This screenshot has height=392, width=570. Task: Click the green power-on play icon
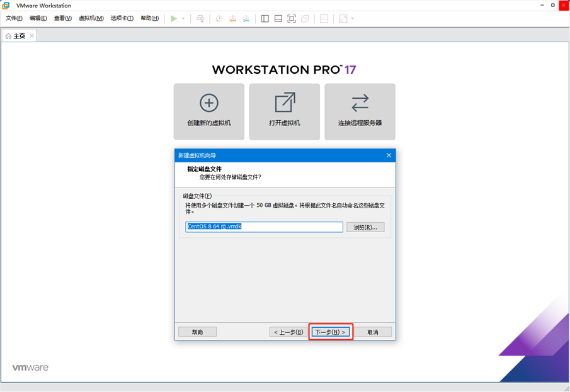point(174,18)
